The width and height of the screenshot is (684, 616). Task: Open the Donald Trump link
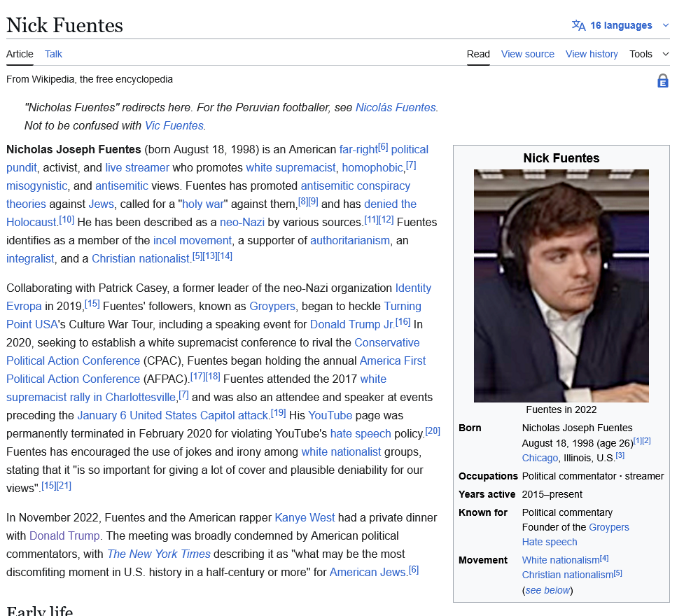(64, 535)
